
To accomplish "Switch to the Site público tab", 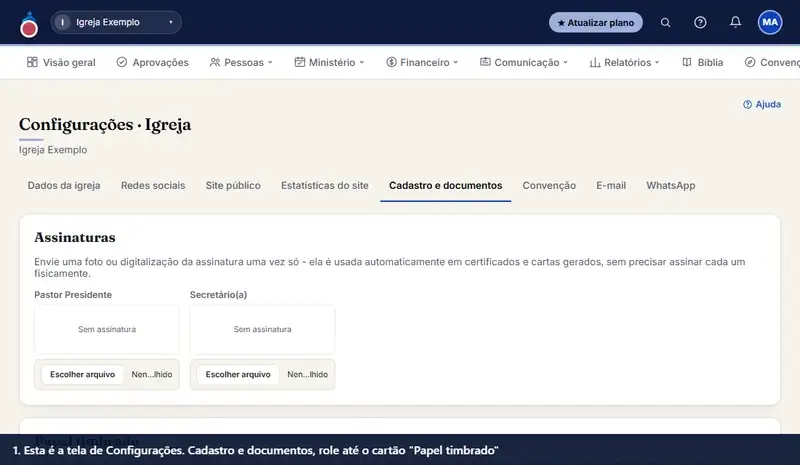I will 233,186.
